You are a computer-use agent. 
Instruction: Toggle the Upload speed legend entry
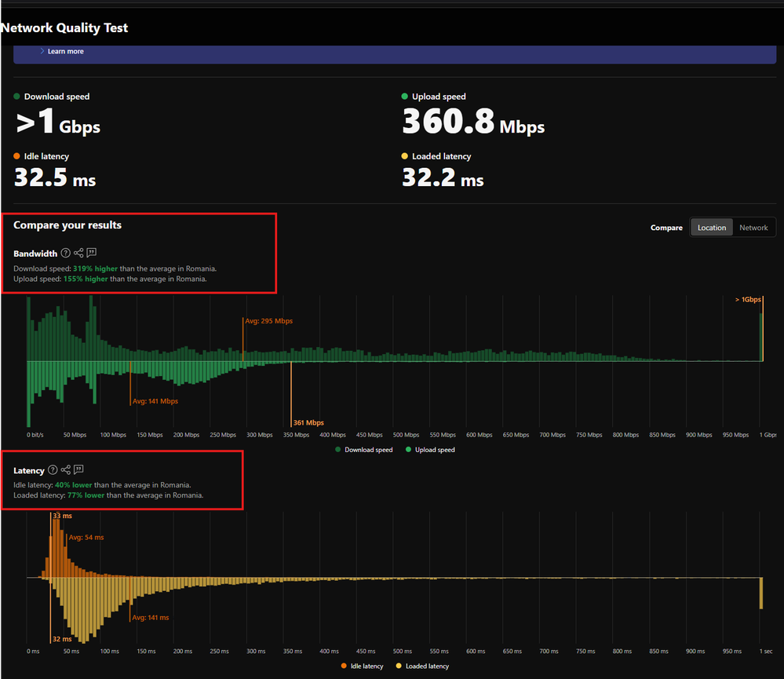click(430, 450)
